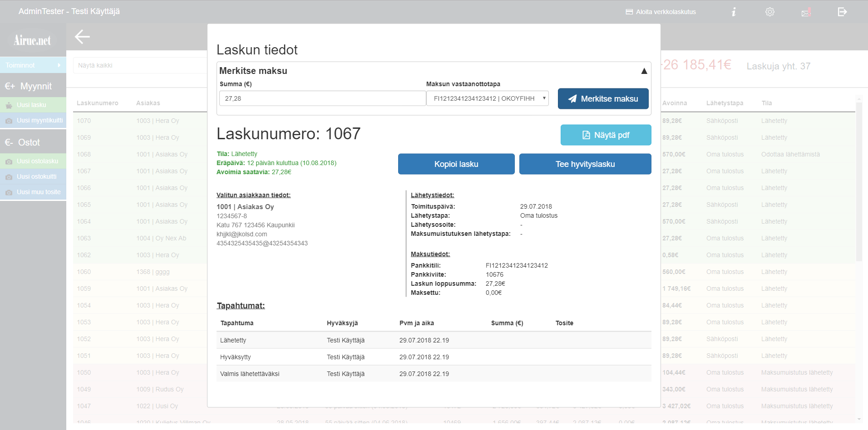Screen dimensions: 868x430
Task: Expand the Toiminnot menu
Action: pyautogui.click(x=33, y=65)
